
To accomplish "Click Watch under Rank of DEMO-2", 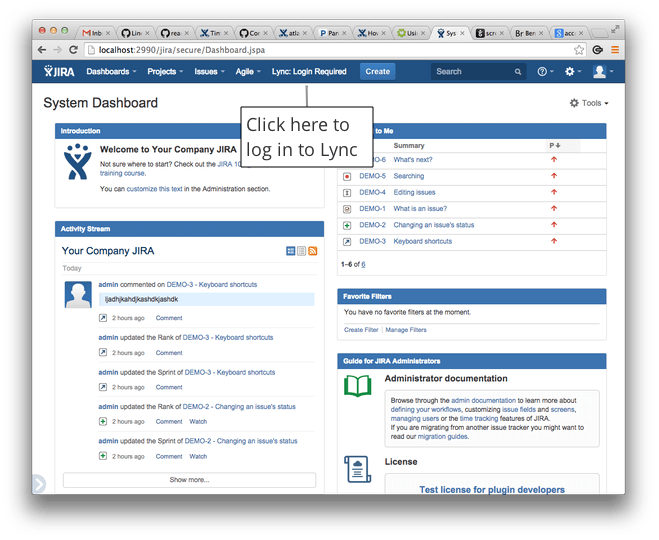I will tap(198, 421).
